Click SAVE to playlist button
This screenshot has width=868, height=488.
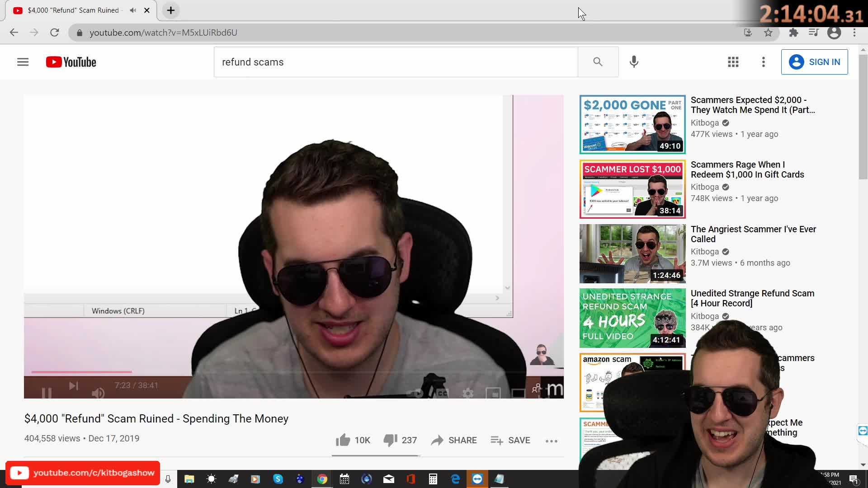pyautogui.click(x=510, y=440)
